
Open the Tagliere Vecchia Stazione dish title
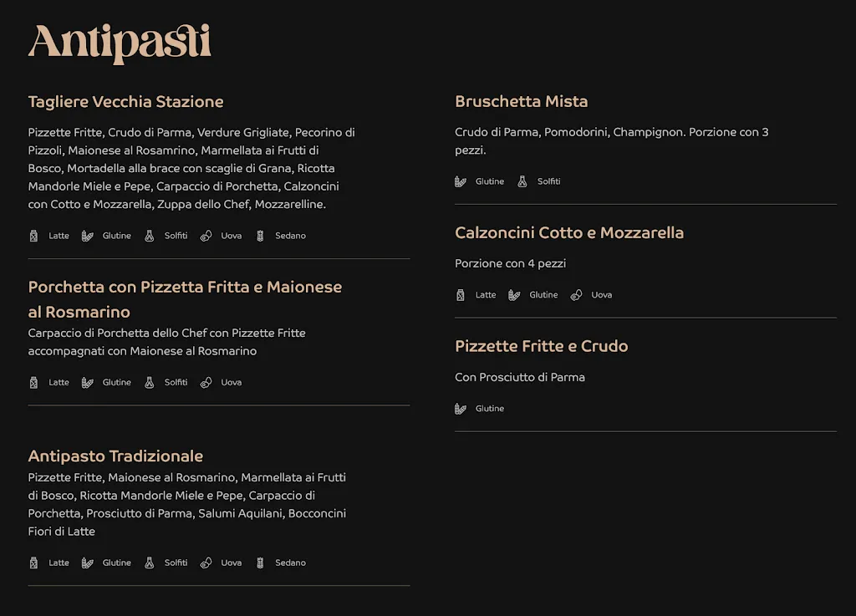(125, 102)
